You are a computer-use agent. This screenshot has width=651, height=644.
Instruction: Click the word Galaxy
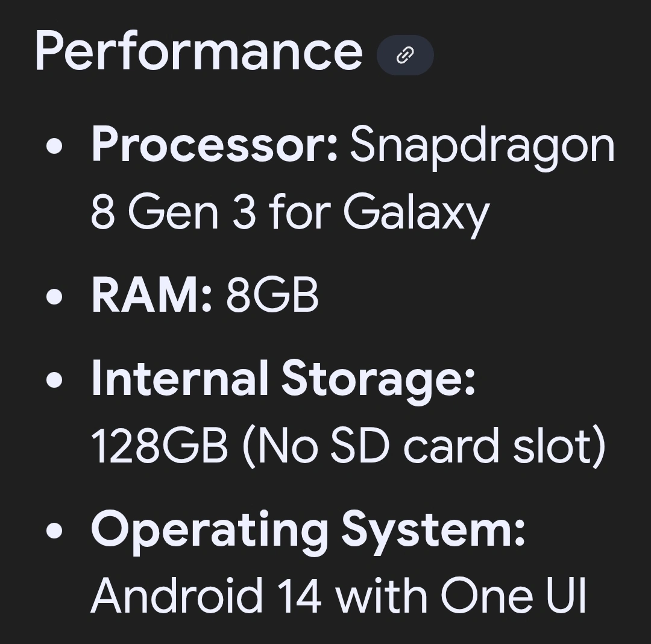[x=416, y=213]
